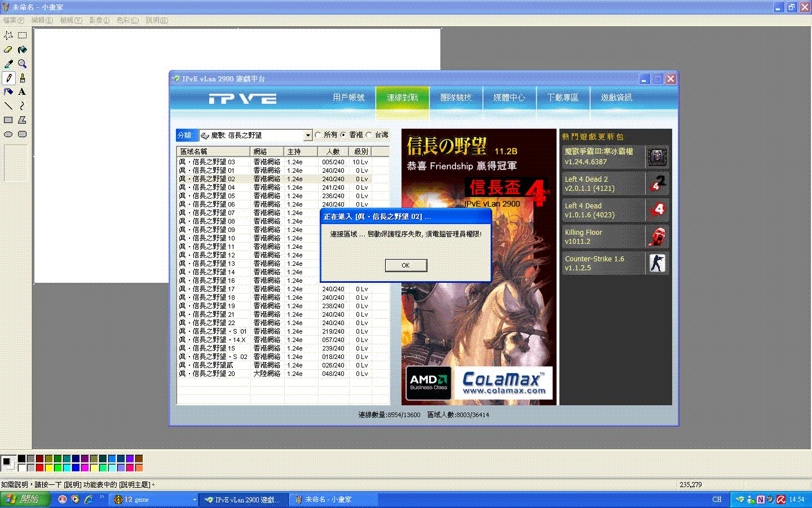Viewport: 812px width, 508px height.
Task: Pick the yellow color swatch in palette
Action: pyautogui.click(x=48, y=467)
